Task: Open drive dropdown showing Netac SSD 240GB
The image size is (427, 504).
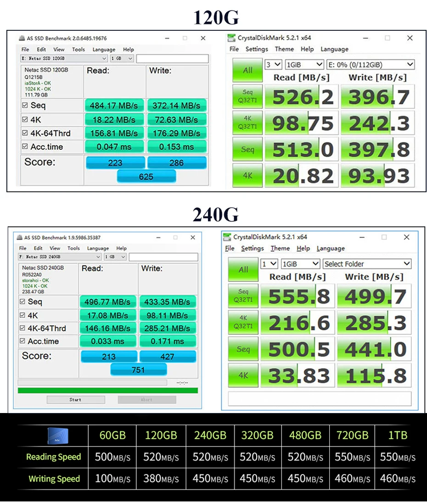Action: pos(60,257)
